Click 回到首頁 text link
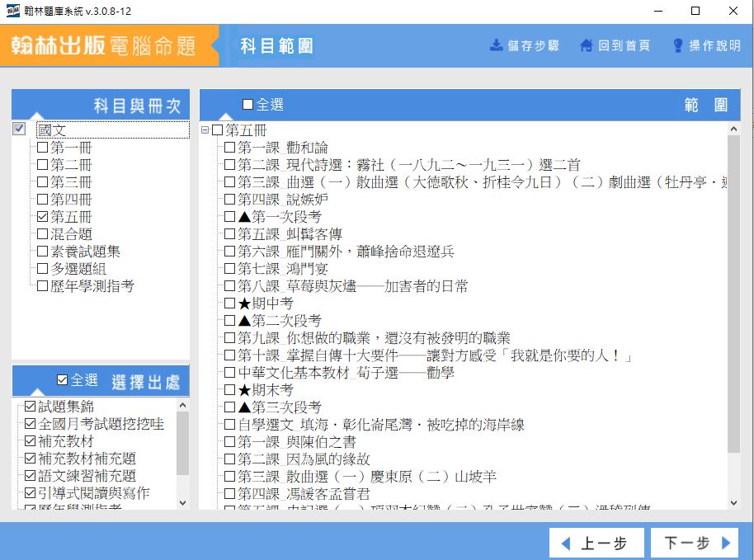Viewport: 754px width, 560px height. [624, 45]
